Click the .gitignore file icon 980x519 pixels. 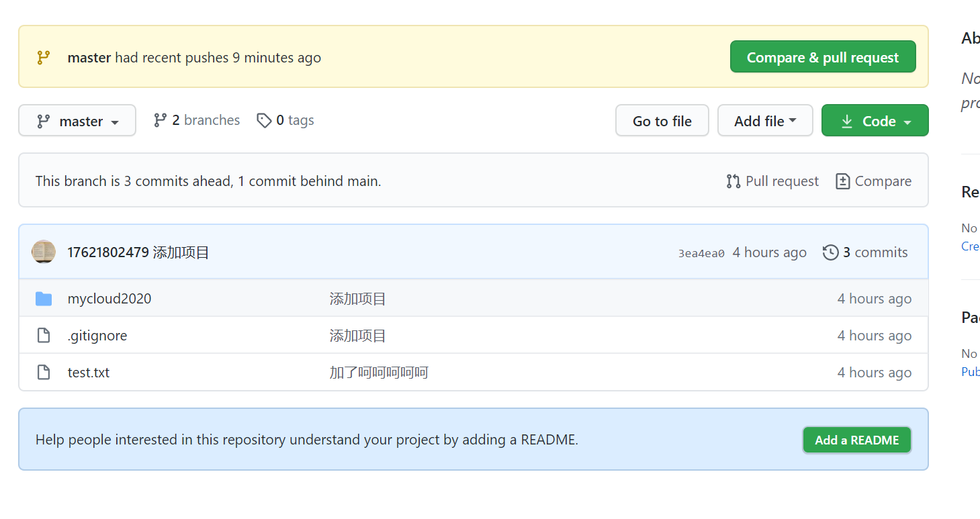pos(44,336)
